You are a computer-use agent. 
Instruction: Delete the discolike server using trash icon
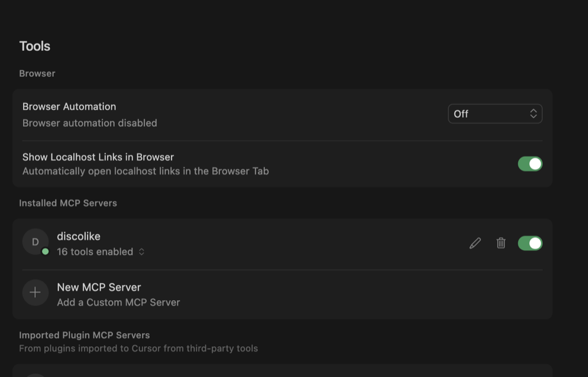coord(501,243)
